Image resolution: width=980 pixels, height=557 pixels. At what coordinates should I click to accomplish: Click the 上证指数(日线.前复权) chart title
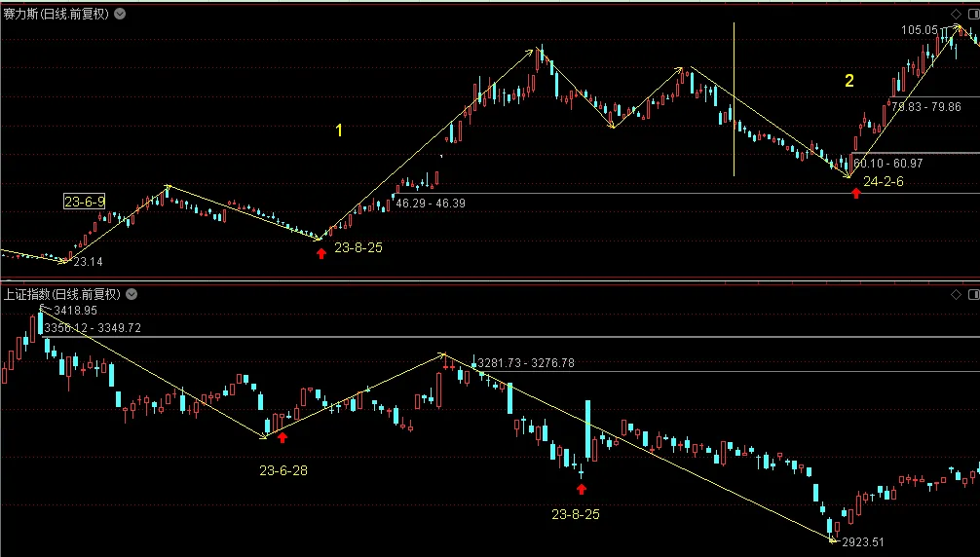pos(62,294)
